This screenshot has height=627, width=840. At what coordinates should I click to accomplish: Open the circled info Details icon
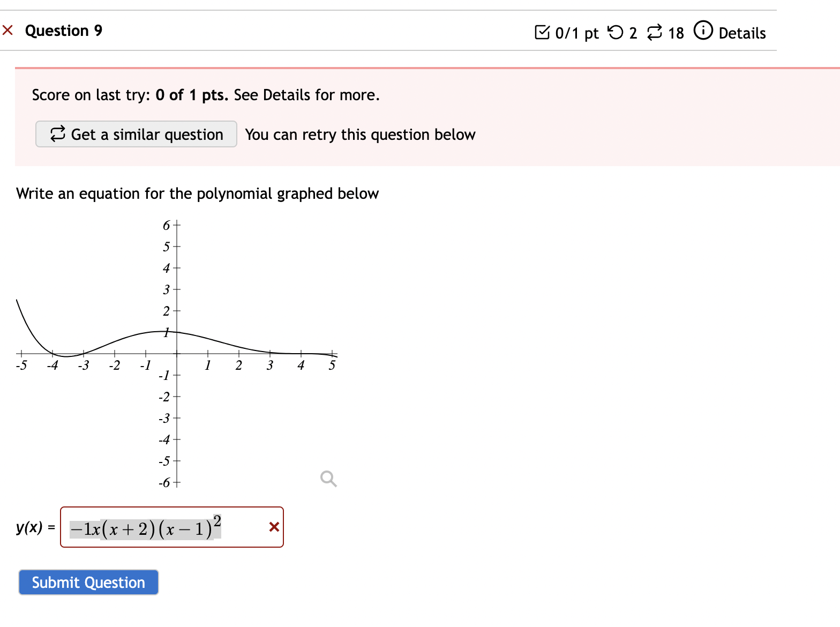pyautogui.click(x=703, y=31)
